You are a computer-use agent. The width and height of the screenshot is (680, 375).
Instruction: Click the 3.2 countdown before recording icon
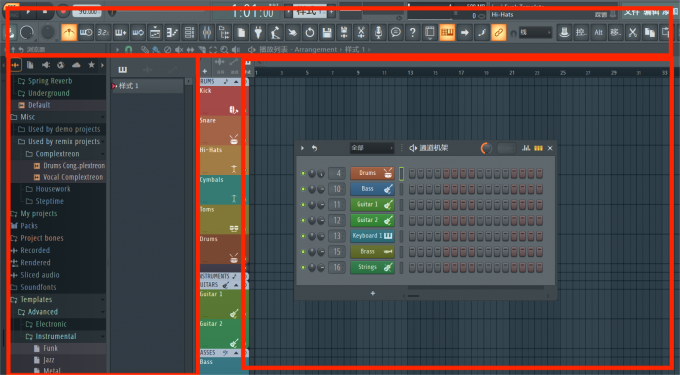[x=103, y=33]
